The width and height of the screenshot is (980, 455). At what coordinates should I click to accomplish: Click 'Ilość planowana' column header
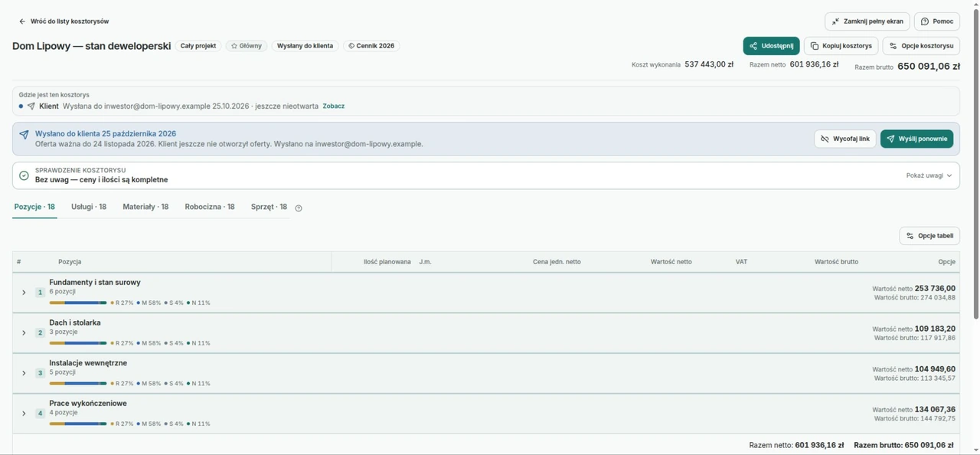pyautogui.click(x=387, y=262)
